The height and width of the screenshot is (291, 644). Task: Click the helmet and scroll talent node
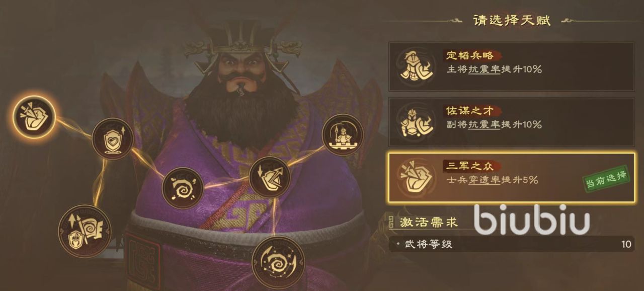tap(85, 231)
